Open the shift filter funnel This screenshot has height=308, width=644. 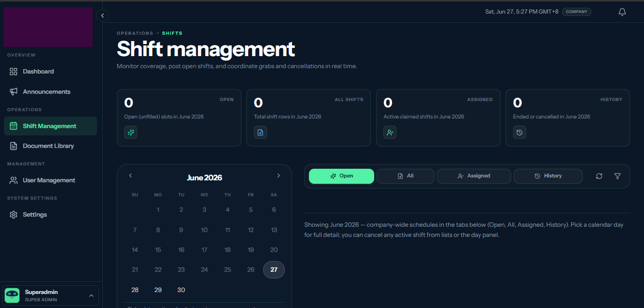click(x=617, y=176)
